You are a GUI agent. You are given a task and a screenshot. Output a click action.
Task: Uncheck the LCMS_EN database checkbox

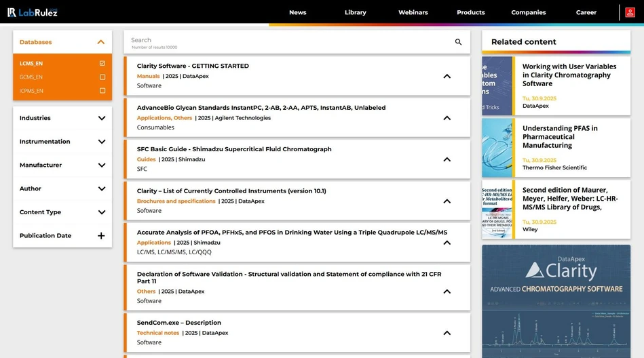point(102,63)
